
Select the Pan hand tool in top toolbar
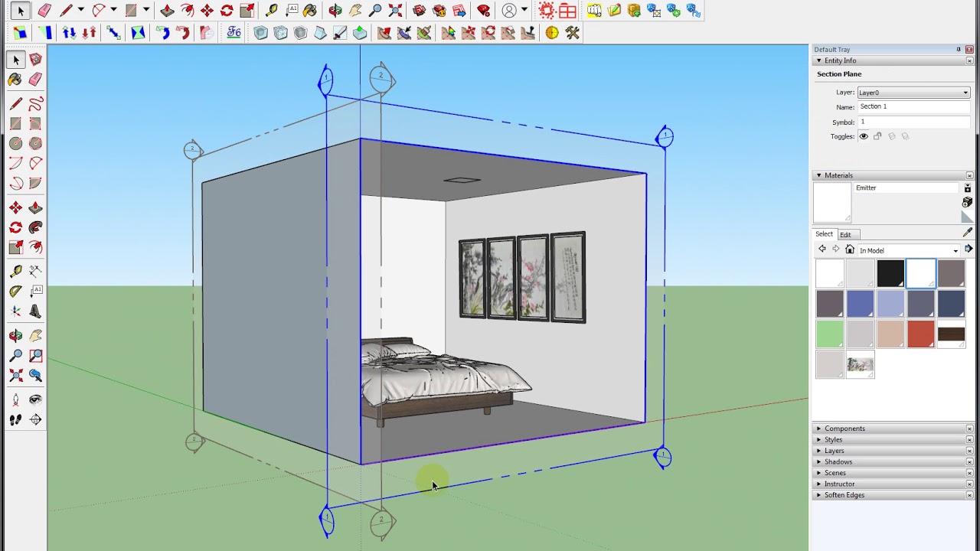click(x=355, y=11)
